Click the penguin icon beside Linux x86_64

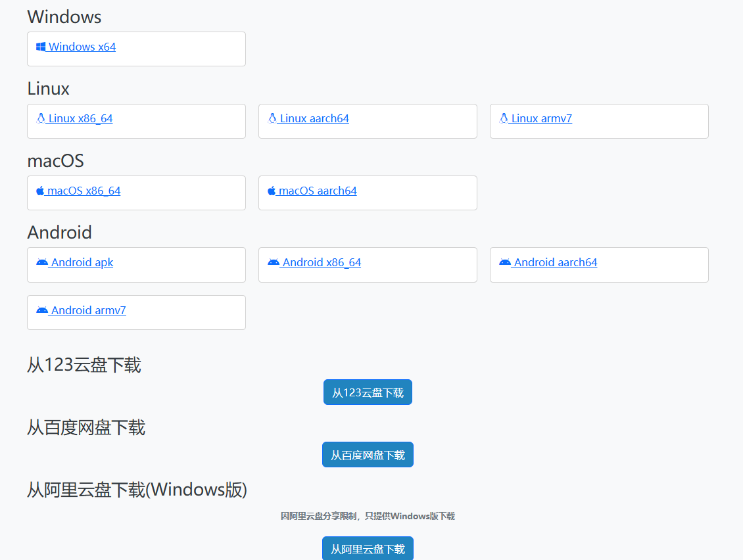pos(41,118)
